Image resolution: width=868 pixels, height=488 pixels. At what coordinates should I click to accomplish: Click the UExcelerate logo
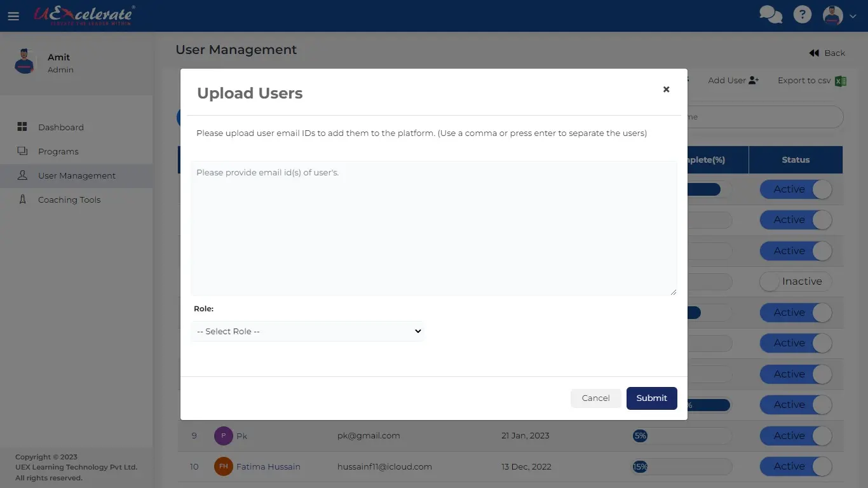[83, 15]
